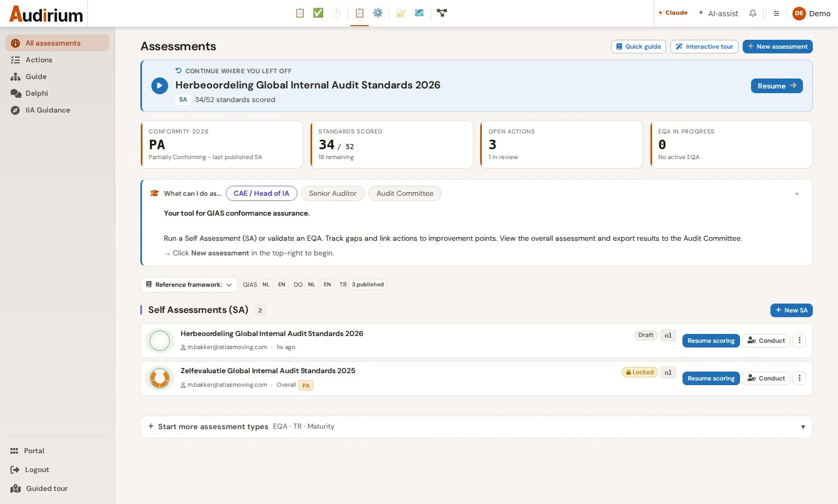
Task: Open 'Herbeoordeling Global Internal Audit Standards 2026' row title
Action: coord(272,334)
